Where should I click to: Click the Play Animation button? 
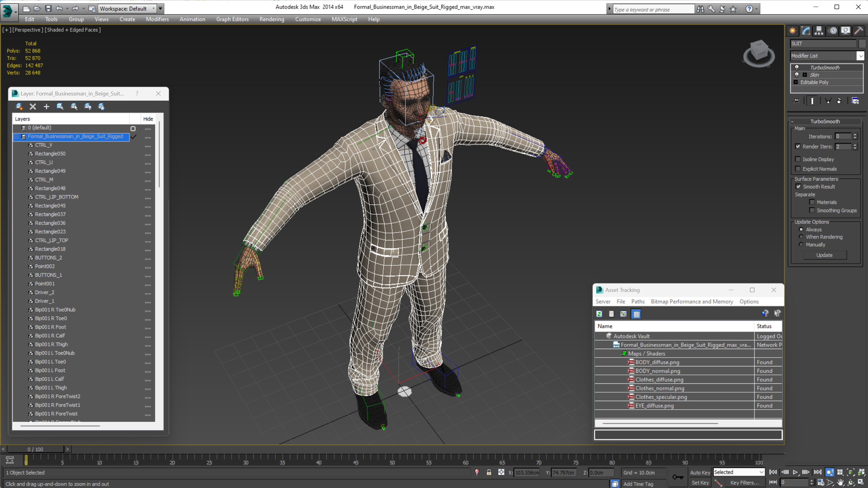click(795, 472)
